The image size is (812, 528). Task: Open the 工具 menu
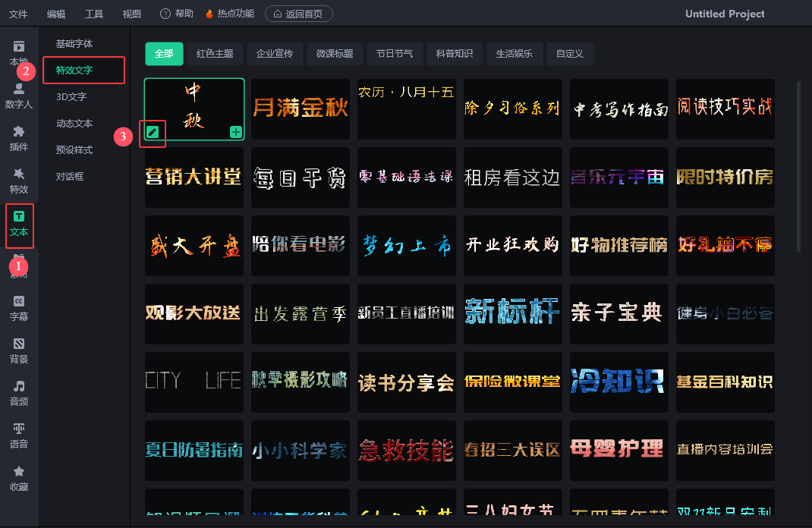[94, 14]
